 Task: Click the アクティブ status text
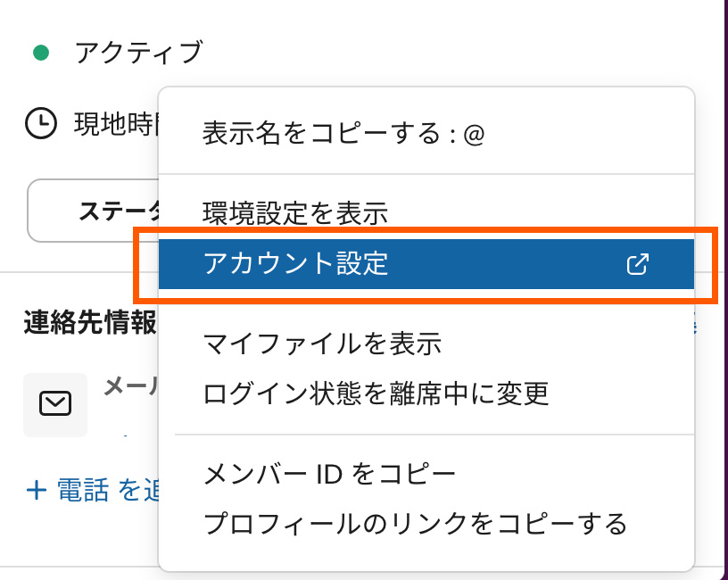pyautogui.click(x=139, y=53)
